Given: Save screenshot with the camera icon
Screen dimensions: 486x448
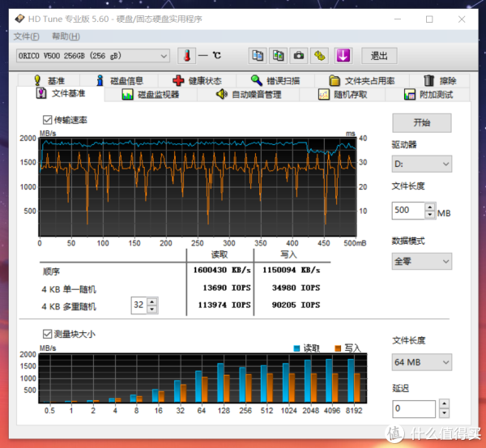Looking at the screenshot, I should pyautogui.click(x=299, y=56).
